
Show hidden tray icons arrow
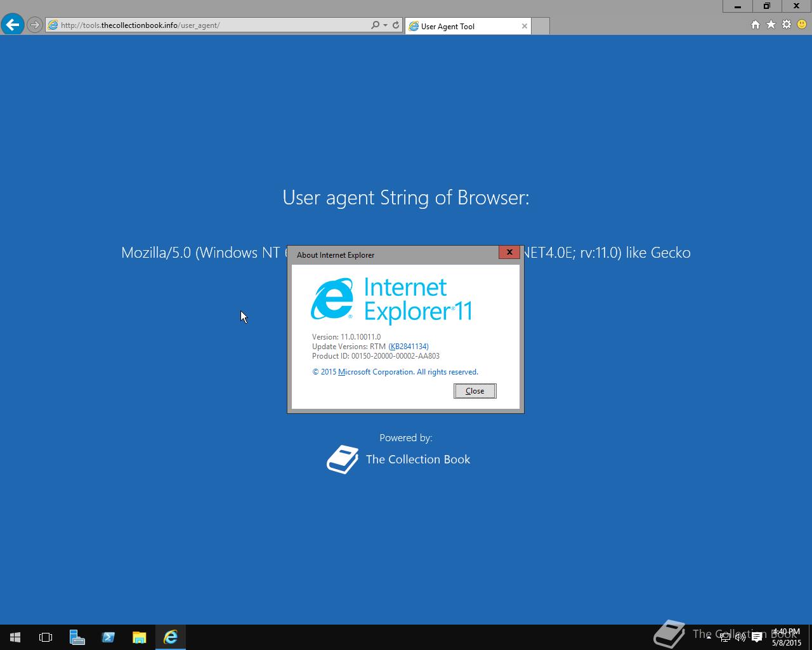pos(709,637)
